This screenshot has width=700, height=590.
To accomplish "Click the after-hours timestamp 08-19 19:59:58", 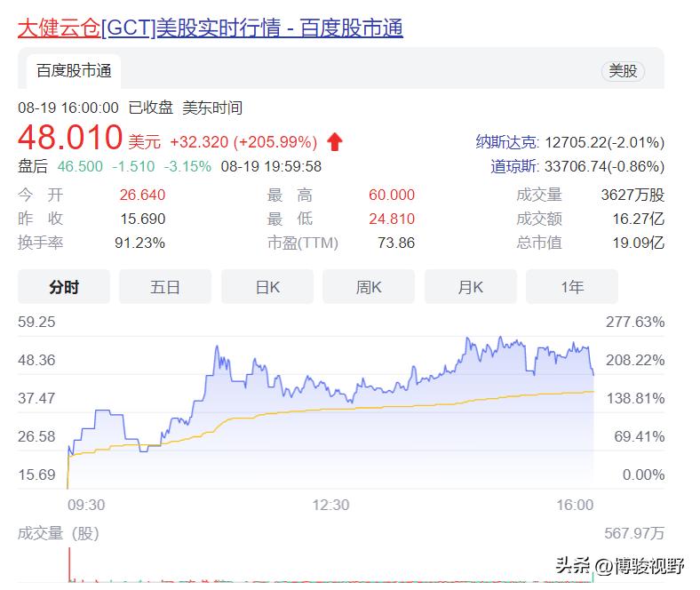I will click(271, 166).
